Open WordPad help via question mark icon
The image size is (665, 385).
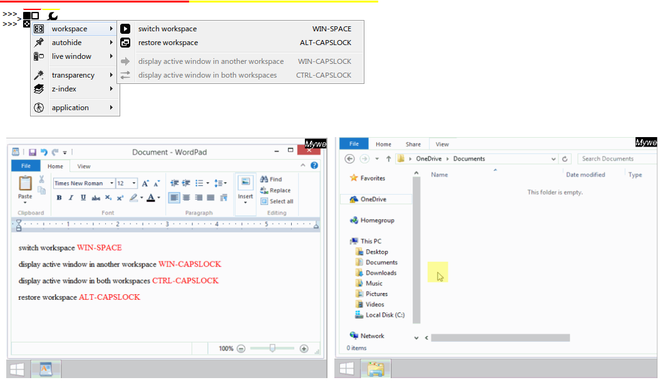314,165
